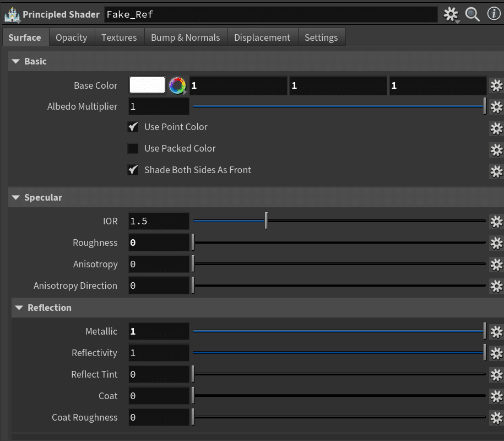Collapse the Specular section

(16, 197)
